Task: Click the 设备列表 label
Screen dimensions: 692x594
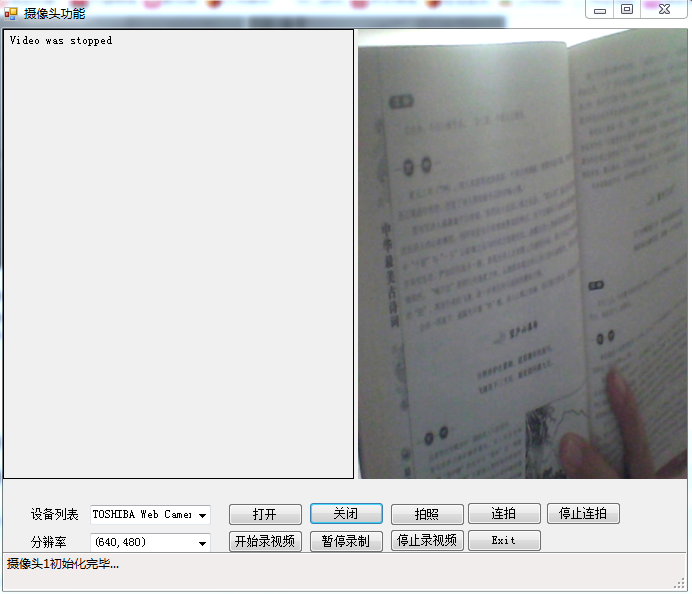Action: [54, 515]
